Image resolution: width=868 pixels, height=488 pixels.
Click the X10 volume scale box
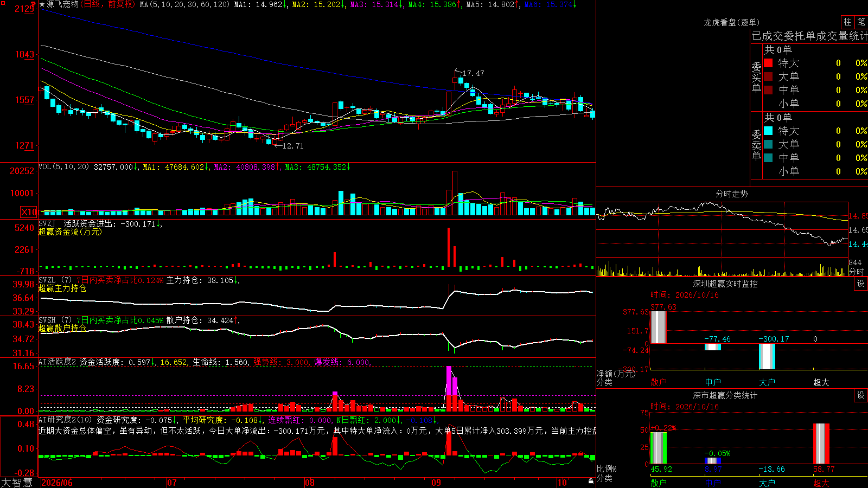[x=29, y=212]
